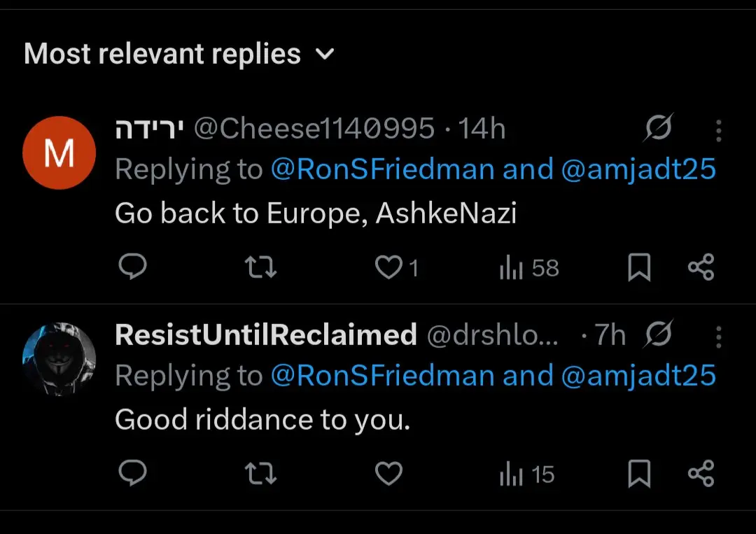Reply to the Cheese1140995 post
Image resolution: width=756 pixels, height=534 pixels.
(132, 267)
